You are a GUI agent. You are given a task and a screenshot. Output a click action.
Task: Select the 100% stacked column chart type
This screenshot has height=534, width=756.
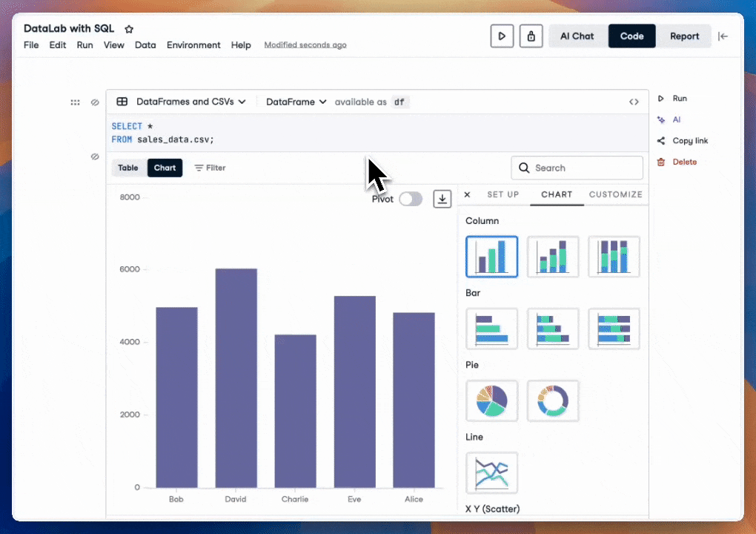614,257
